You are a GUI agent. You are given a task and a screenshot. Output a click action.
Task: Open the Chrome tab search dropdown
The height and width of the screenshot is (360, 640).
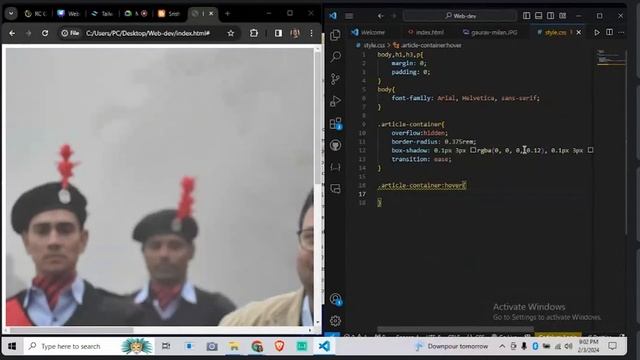pos(11,13)
